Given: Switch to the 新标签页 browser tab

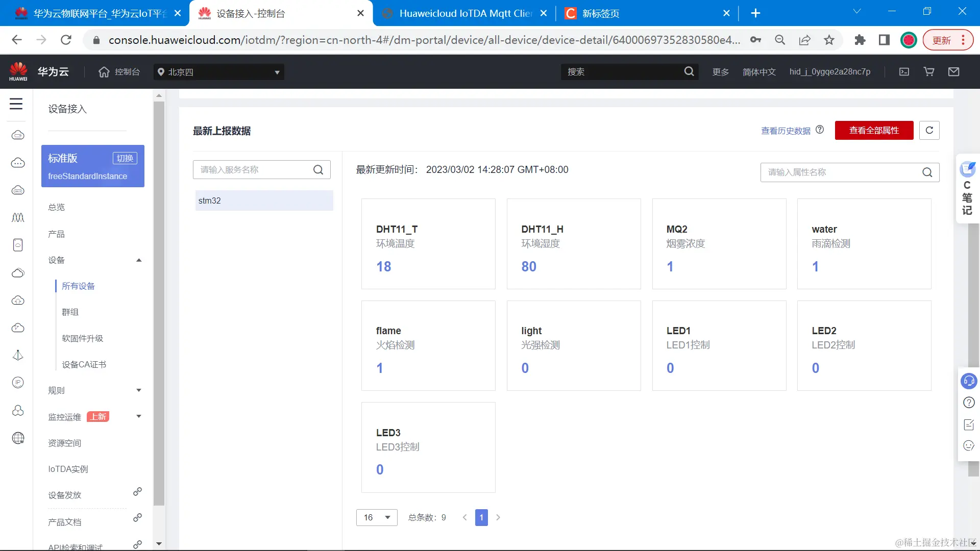Looking at the screenshot, I should click(647, 13).
